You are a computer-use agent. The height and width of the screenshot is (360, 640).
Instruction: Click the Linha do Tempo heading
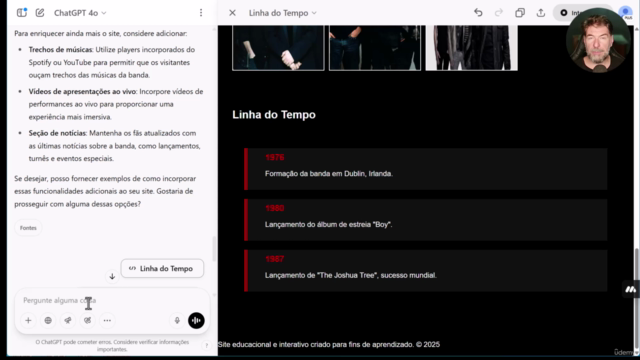pyautogui.click(x=274, y=115)
